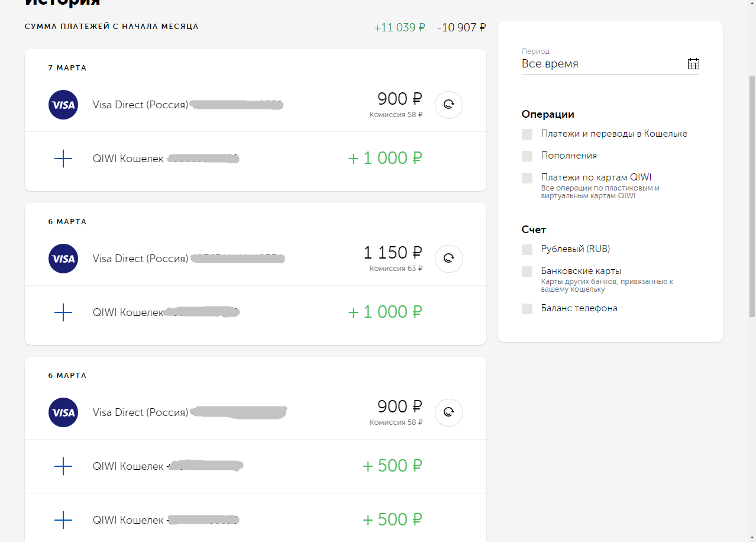Check the Баланс телефона option
Image resolution: width=756 pixels, height=542 pixels.
[x=527, y=309]
